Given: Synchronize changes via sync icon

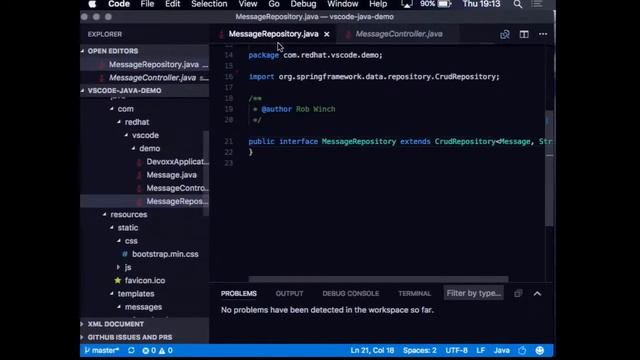Looking at the screenshot, I should [131, 350].
